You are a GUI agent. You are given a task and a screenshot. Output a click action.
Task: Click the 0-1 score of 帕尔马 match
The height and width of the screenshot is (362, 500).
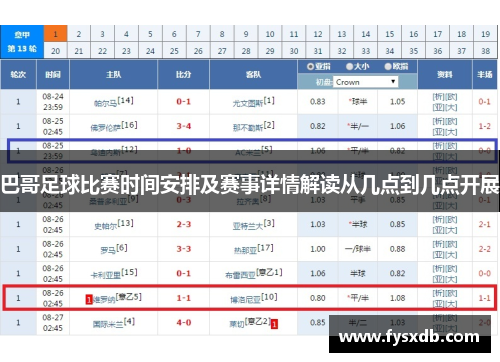[183, 101]
